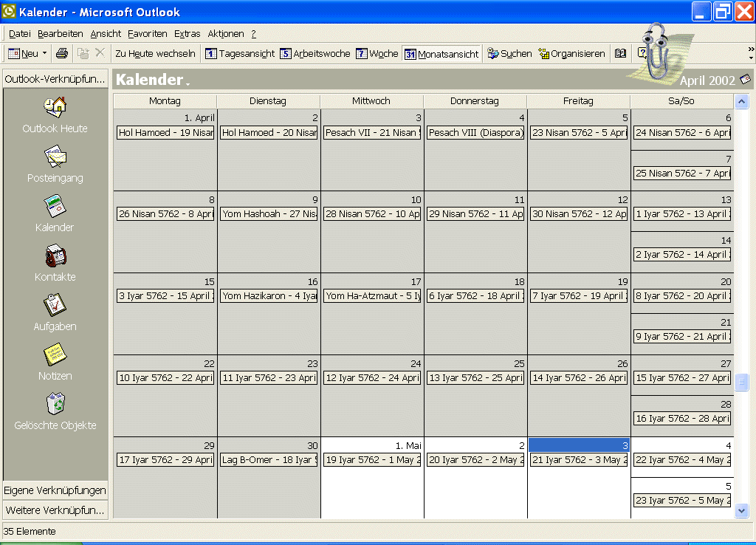Open the Aufgaben tasks shortcut
This screenshot has height=545, width=756.
point(55,313)
